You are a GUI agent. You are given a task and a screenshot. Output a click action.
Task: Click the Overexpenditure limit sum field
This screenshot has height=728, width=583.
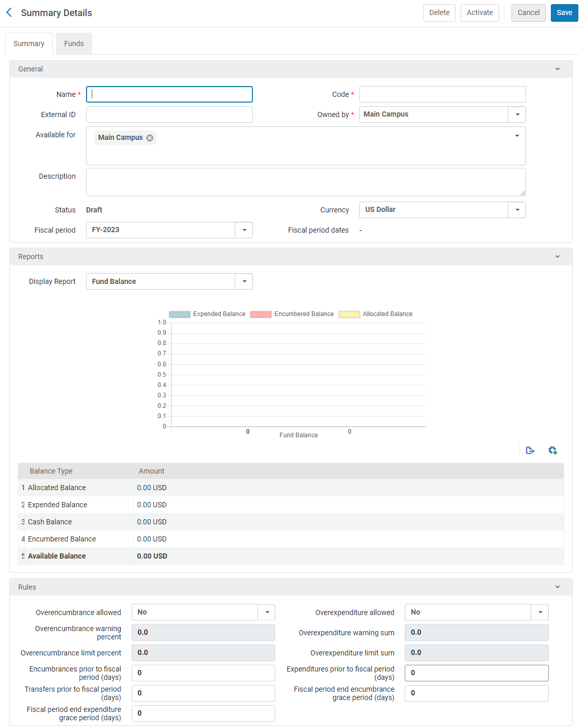pos(477,653)
